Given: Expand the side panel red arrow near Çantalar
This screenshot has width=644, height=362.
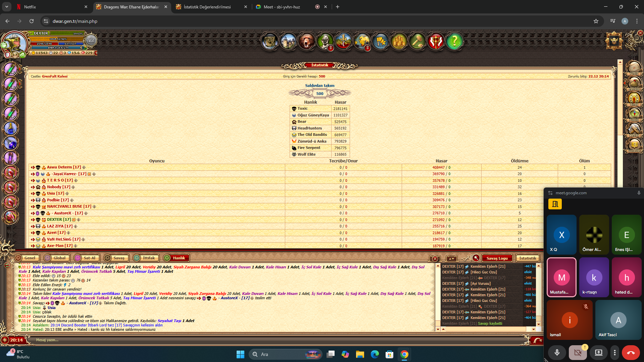Looking at the screenshot, I should point(625,83).
